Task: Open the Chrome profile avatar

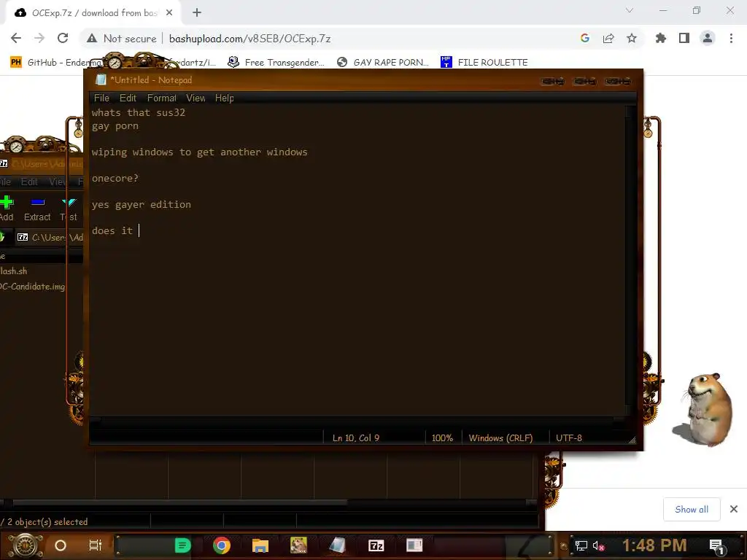Action: [x=708, y=38]
